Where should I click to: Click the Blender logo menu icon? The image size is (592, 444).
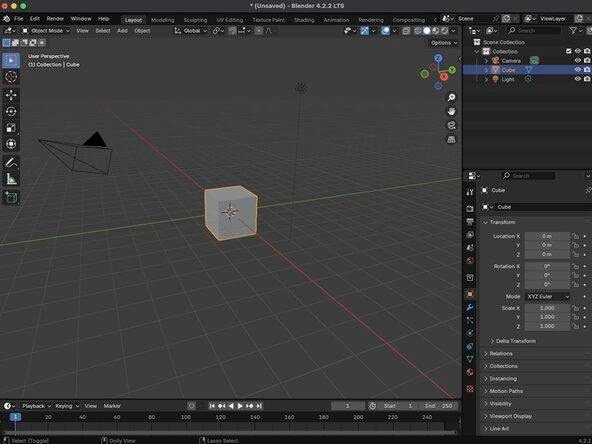point(6,18)
